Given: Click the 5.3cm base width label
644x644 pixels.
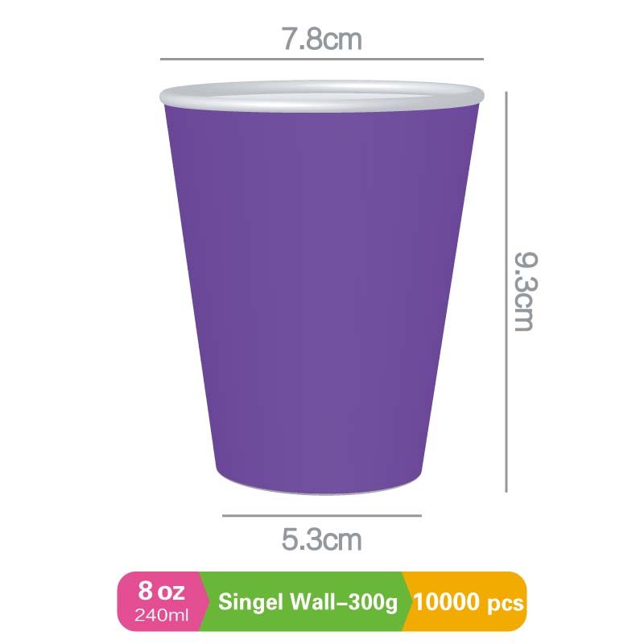Looking at the screenshot, I should pos(321,539).
